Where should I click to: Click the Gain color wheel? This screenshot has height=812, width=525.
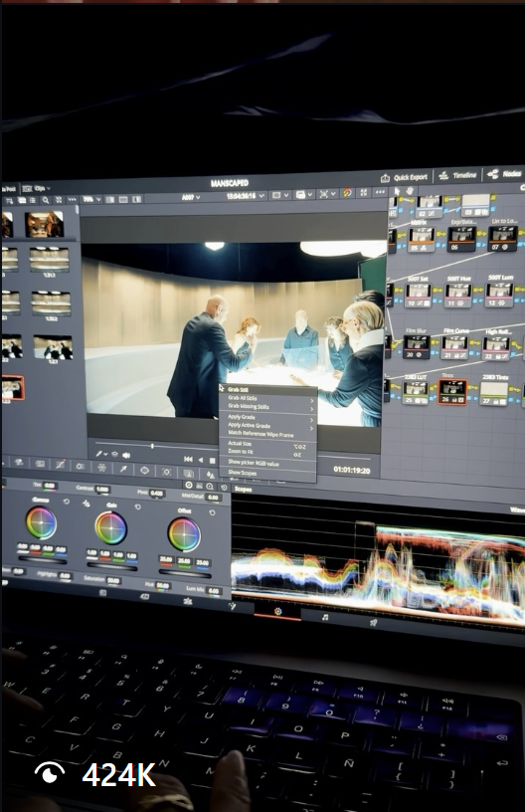[110, 527]
